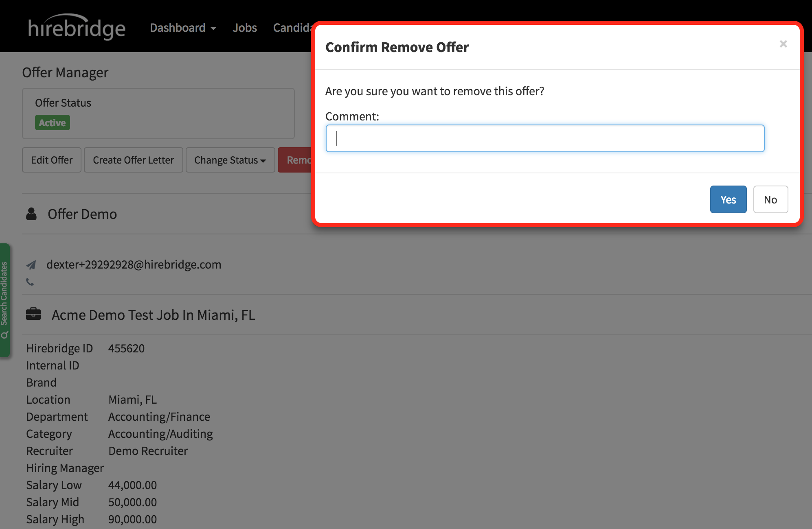
Task: Close the Confirm Remove Offer dialog
Action: click(783, 44)
